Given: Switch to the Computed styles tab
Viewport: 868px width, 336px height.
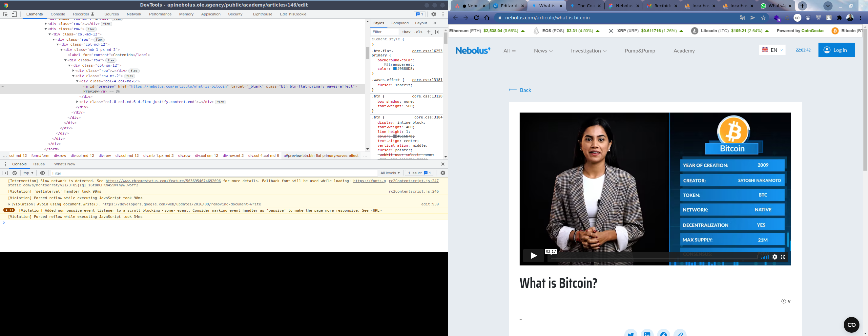Looking at the screenshot, I should (399, 23).
